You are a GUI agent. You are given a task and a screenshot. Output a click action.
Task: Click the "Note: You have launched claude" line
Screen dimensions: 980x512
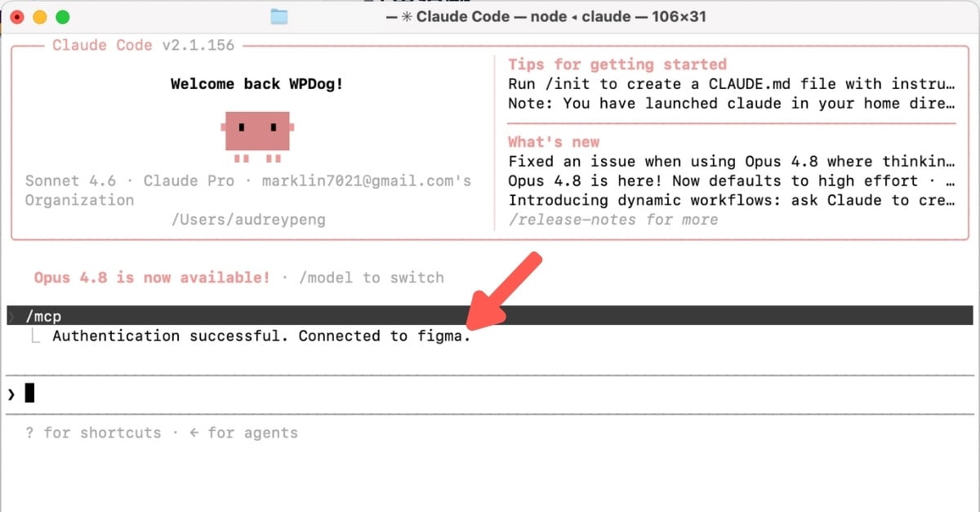tap(732, 104)
